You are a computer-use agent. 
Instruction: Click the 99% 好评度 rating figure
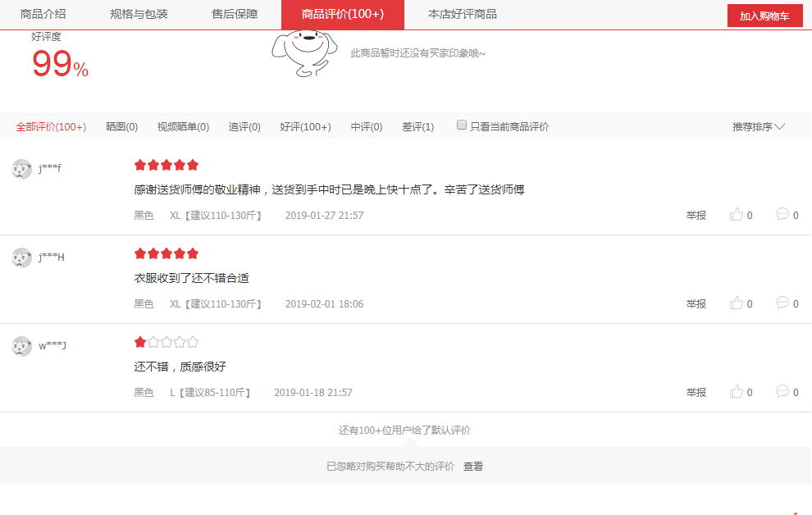pyautogui.click(x=60, y=64)
